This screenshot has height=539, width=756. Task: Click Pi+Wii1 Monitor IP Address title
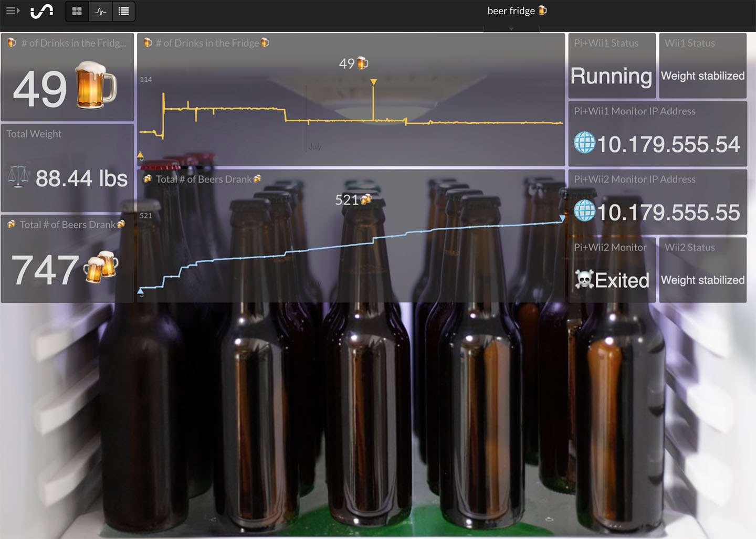point(634,111)
